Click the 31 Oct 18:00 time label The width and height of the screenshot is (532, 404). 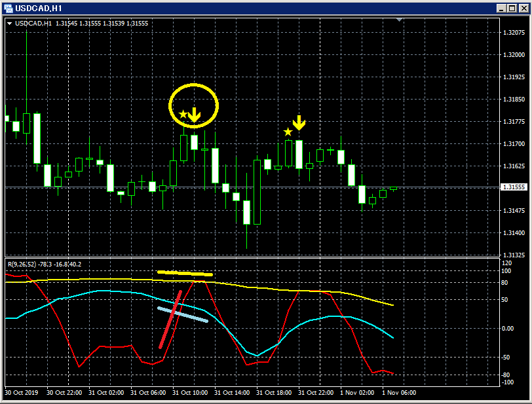[x=274, y=392]
